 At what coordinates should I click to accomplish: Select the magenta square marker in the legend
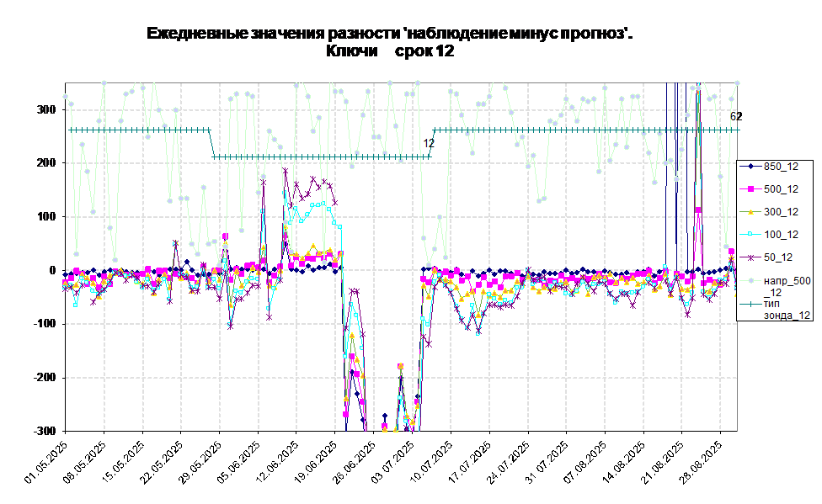click(750, 189)
